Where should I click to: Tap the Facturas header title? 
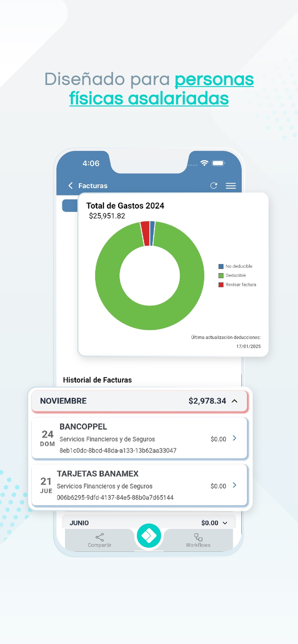pos(93,186)
